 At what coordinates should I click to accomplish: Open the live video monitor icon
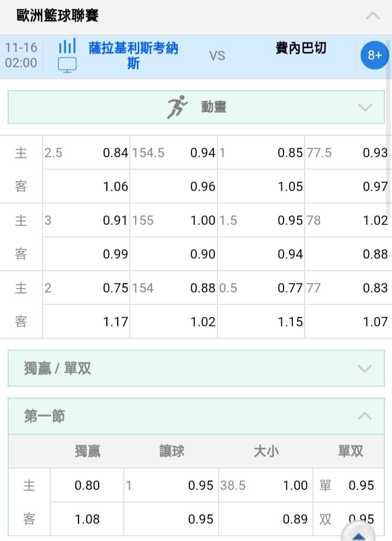pyautogui.click(x=67, y=65)
